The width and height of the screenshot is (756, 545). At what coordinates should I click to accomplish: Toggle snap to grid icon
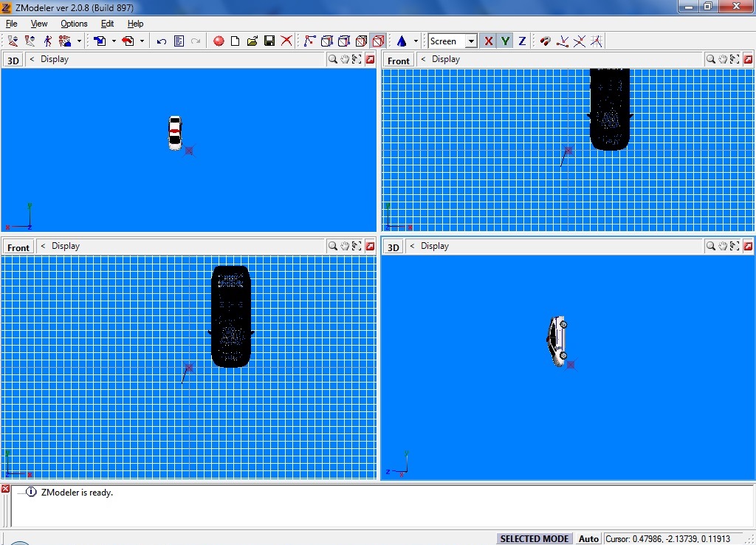[x=597, y=41]
